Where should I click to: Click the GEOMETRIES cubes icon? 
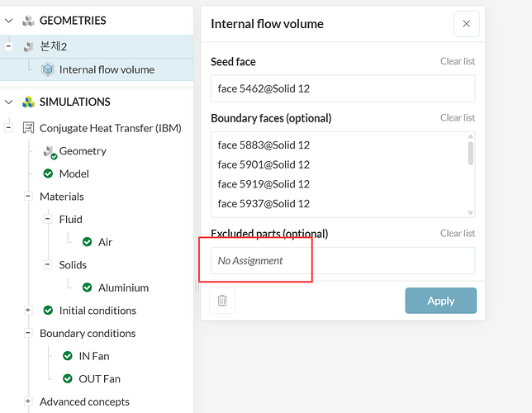[x=28, y=21]
